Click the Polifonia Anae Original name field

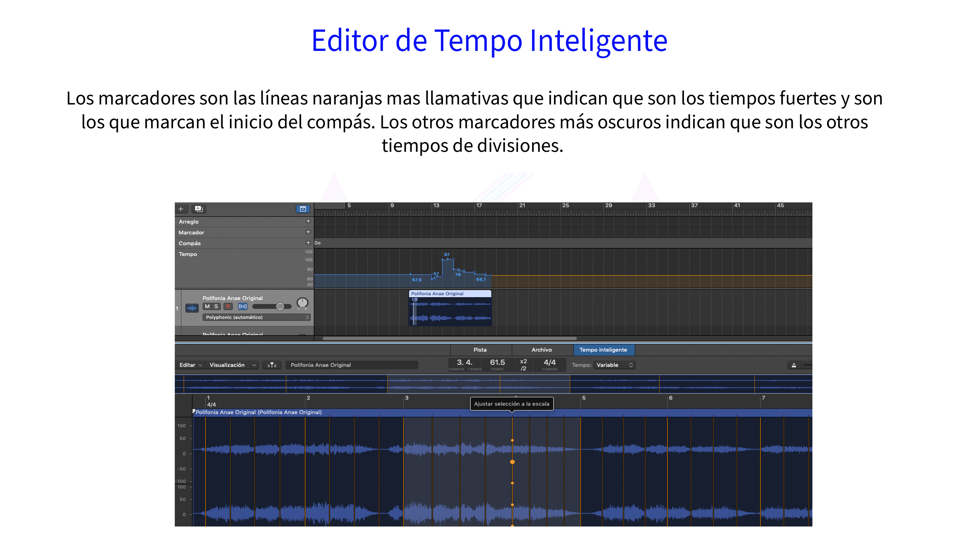tap(351, 365)
